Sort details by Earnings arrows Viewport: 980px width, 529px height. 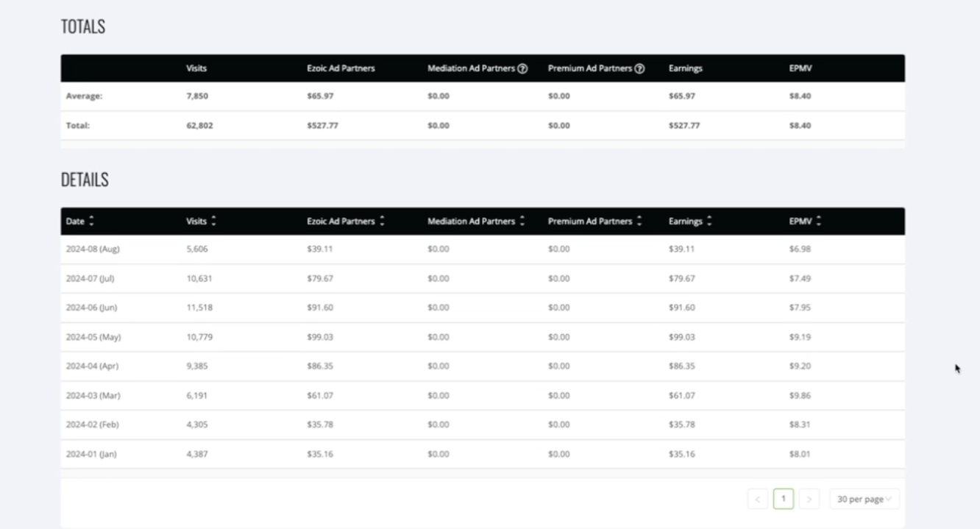coord(709,221)
